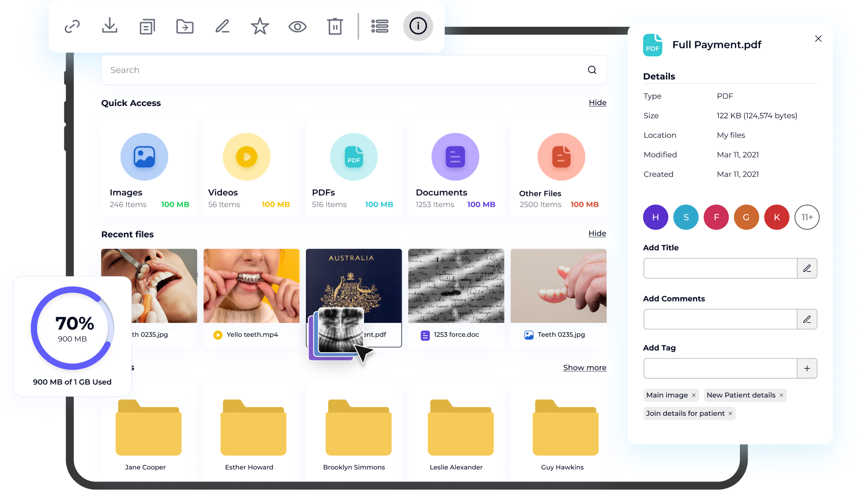This screenshot has height=496, width=868.
Task: Click the Add Tag input
Action: tap(720, 368)
